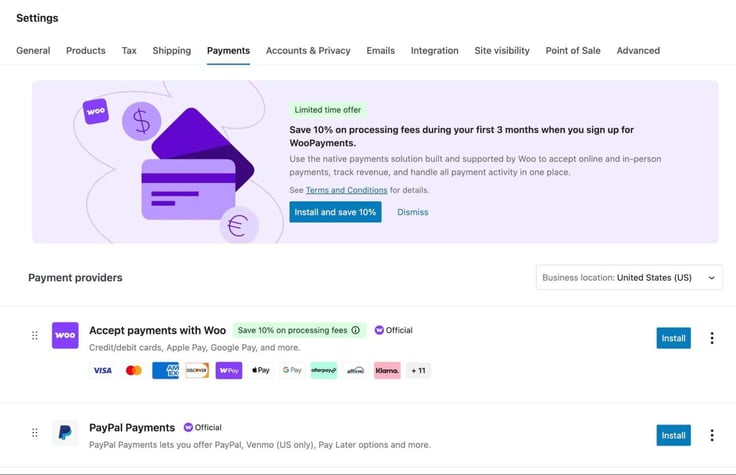Click the Woo logo in provider list
736x475 pixels.
(x=65, y=335)
